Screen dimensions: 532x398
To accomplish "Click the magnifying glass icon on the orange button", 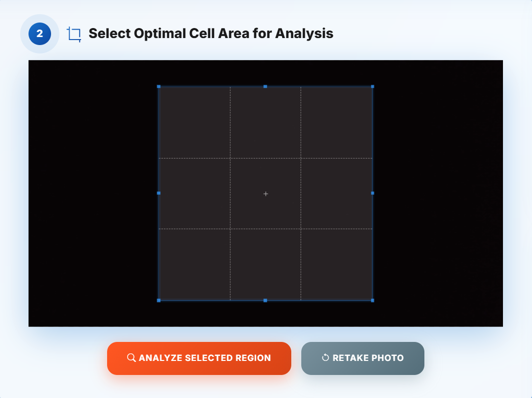I will (x=131, y=357).
